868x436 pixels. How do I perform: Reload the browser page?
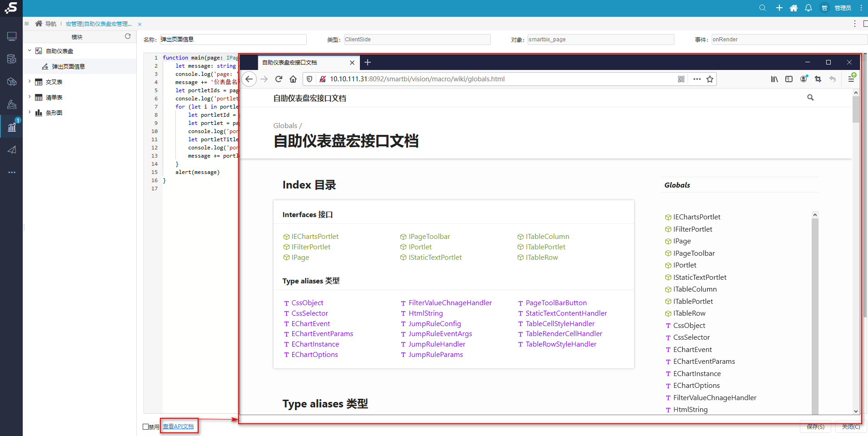point(279,79)
